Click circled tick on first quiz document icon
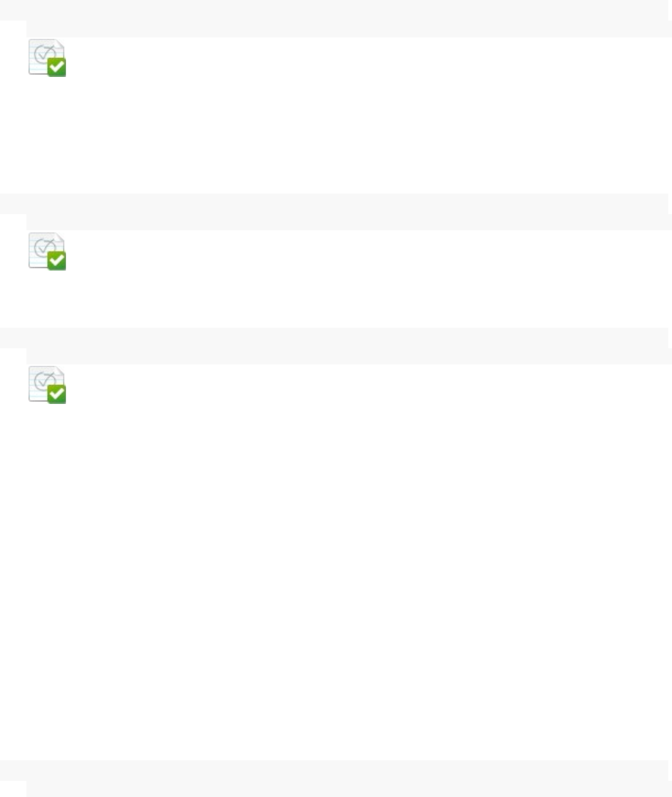 point(44,53)
